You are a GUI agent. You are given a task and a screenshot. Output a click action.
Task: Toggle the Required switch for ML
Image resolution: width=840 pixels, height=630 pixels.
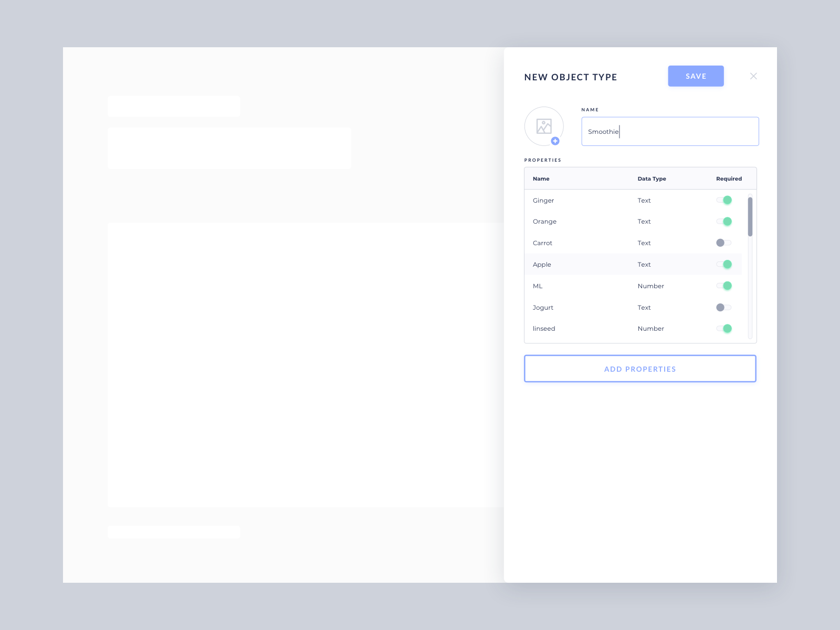pos(724,286)
